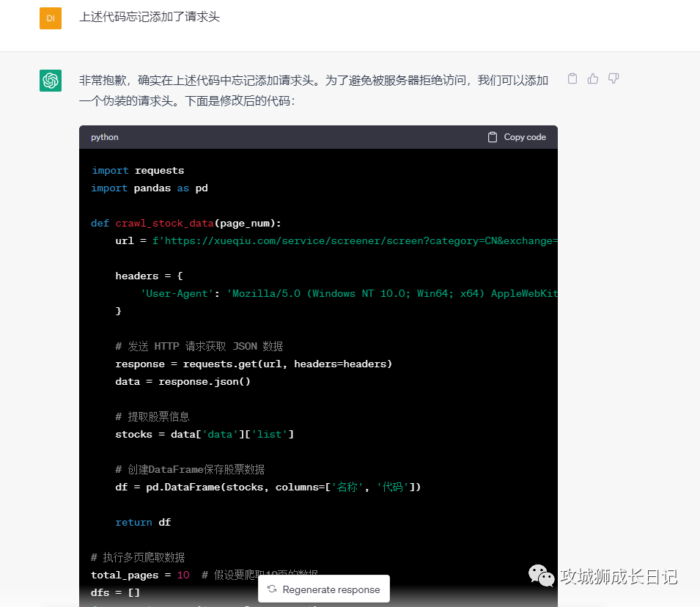Give the response a thumbs down
This screenshot has width=700, height=607.
614,78
